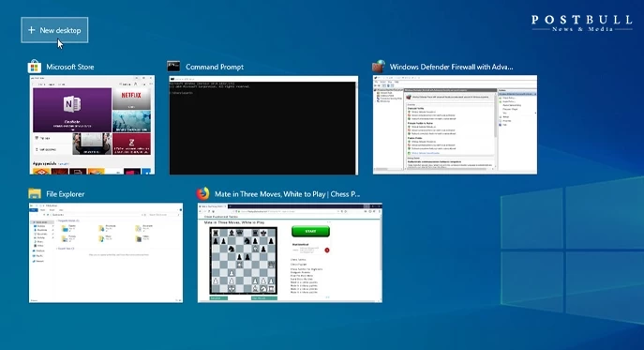The image size is (644, 350).
Task: Click the Firefox browser icon
Action: click(x=202, y=193)
